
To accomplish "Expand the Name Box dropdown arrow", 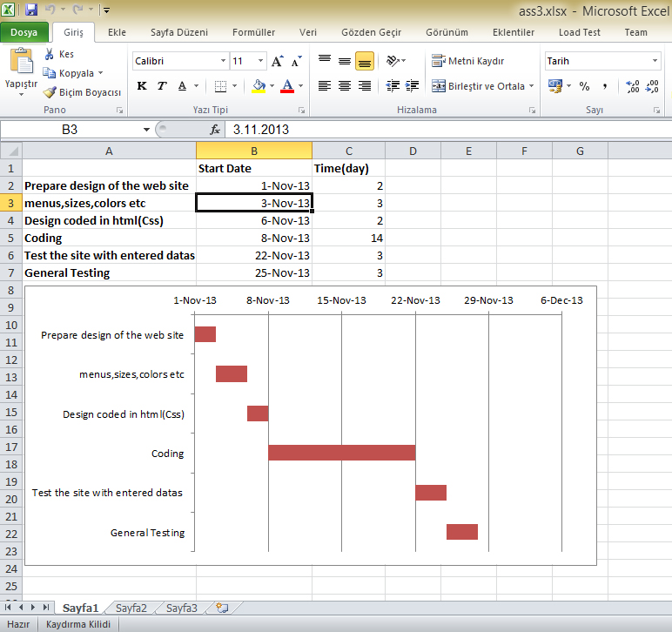I will click(146, 130).
